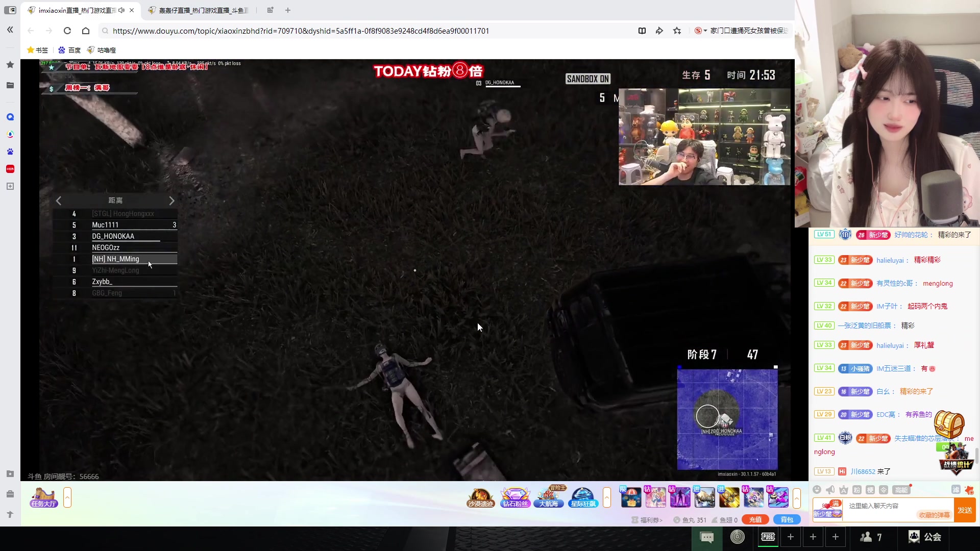Spectate player Zxybb_

pyautogui.click(x=115, y=282)
